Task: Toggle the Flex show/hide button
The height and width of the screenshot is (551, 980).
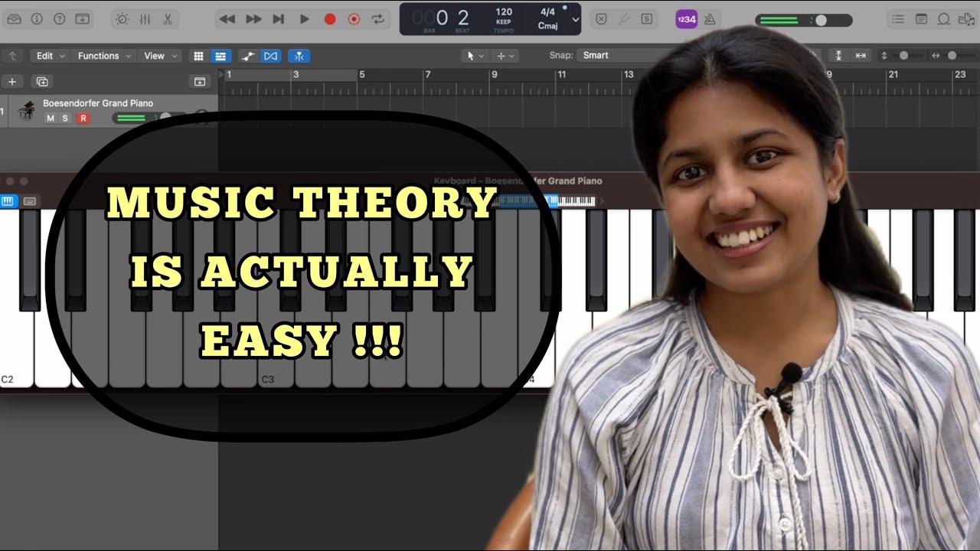Action: point(270,56)
